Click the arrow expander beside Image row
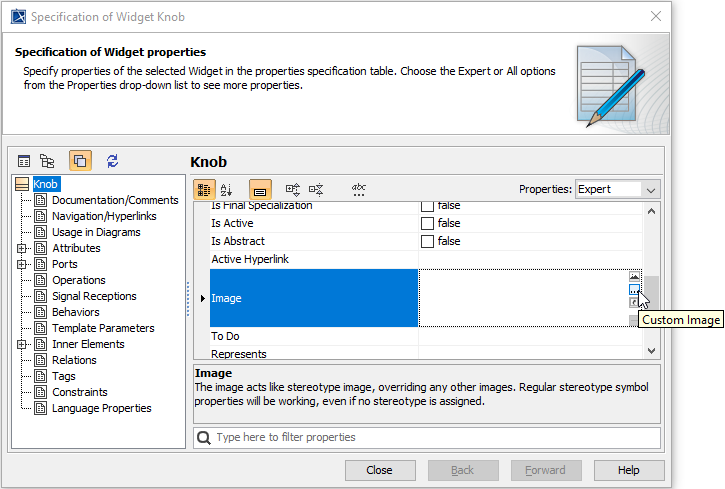This screenshot has height=489, width=725. tap(203, 299)
